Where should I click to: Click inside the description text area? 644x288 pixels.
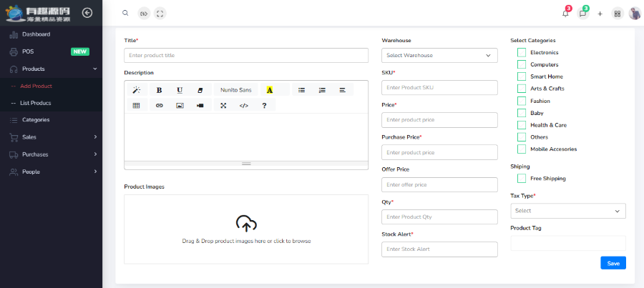[246, 137]
